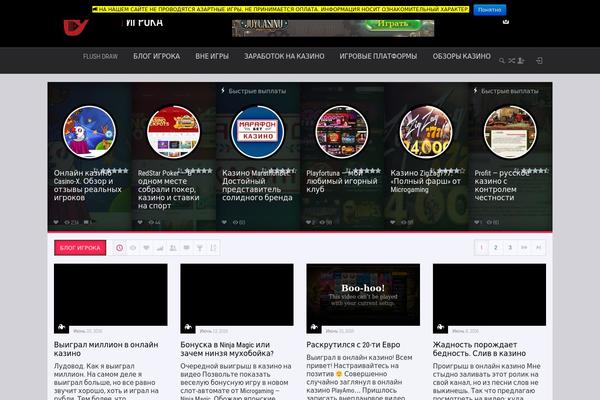Open link Раскрутился с 20-ти Евро

[x=353, y=345]
